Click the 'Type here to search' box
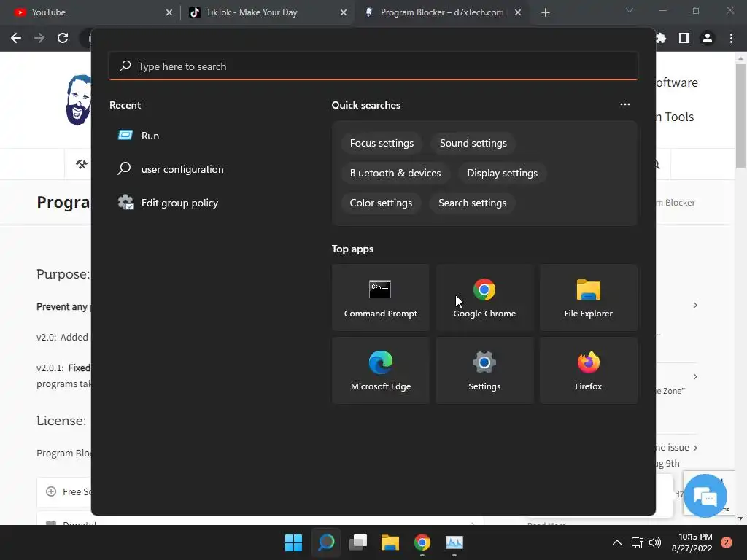This screenshot has width=747, height=560. tap(373, 66)
